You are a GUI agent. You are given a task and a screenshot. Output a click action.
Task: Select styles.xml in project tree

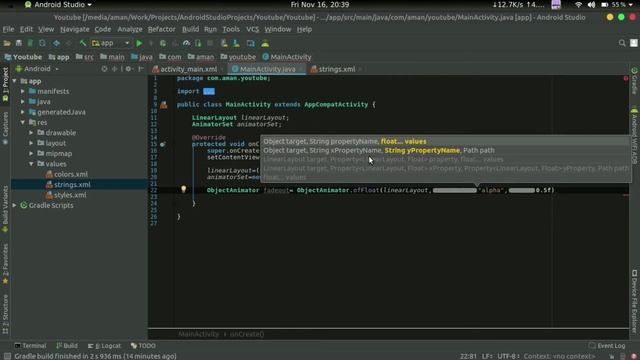point(66,195)
